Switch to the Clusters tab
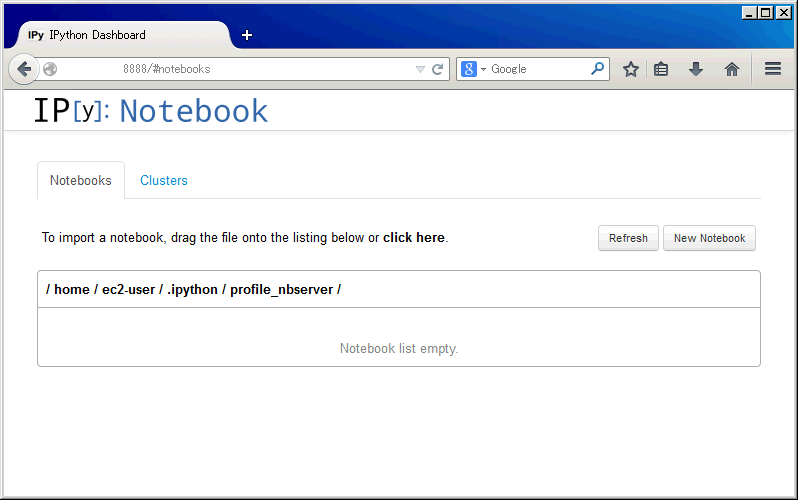 164,180
